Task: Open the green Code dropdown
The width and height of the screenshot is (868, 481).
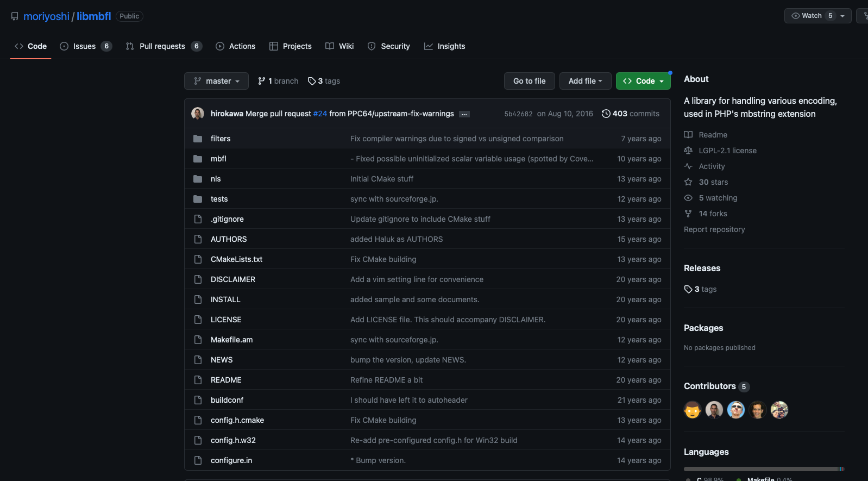Action: (x=643, y=81)
